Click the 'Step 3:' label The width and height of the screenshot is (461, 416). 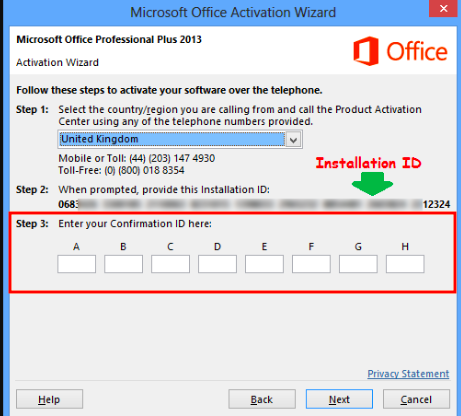click(x=32, y=223)
